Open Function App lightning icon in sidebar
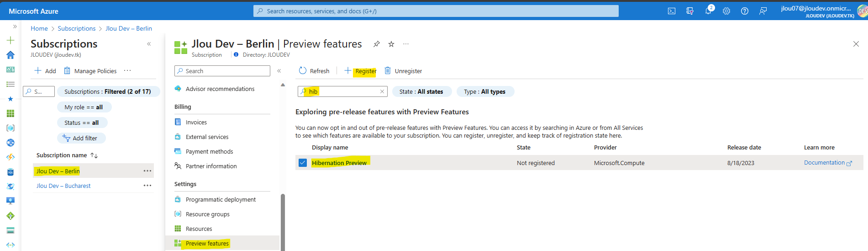Screen dimensions: 868x251 (11, 157)
